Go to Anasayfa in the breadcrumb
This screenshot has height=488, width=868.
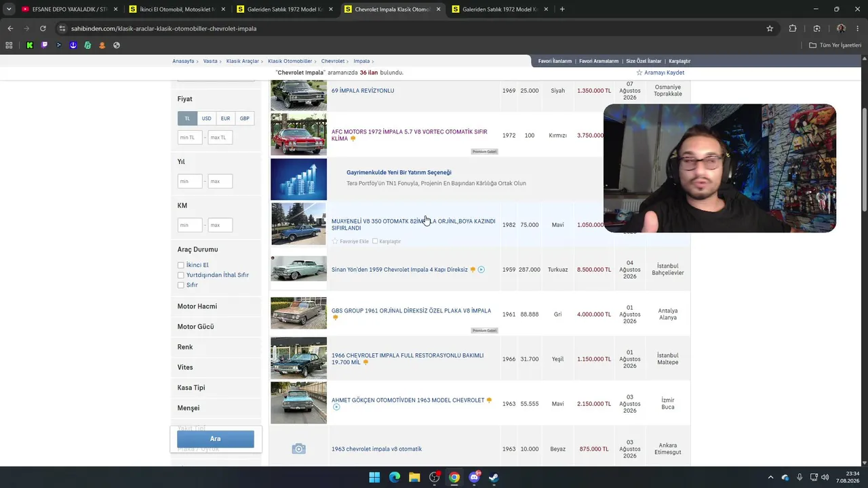[183, 61]
